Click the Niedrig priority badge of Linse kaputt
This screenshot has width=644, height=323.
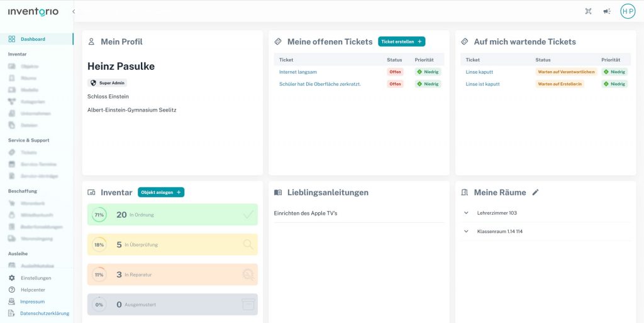pos(614,72)
